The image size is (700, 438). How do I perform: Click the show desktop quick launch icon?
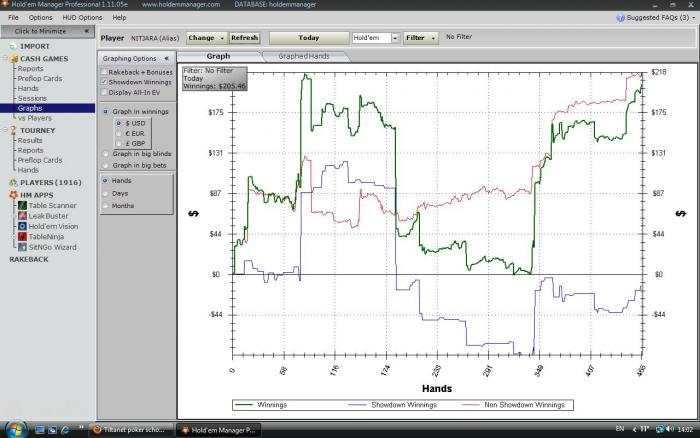[40, 430]
